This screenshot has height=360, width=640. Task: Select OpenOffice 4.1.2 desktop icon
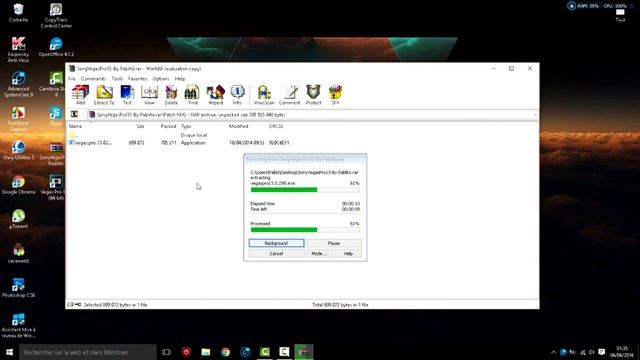point(56,47)
